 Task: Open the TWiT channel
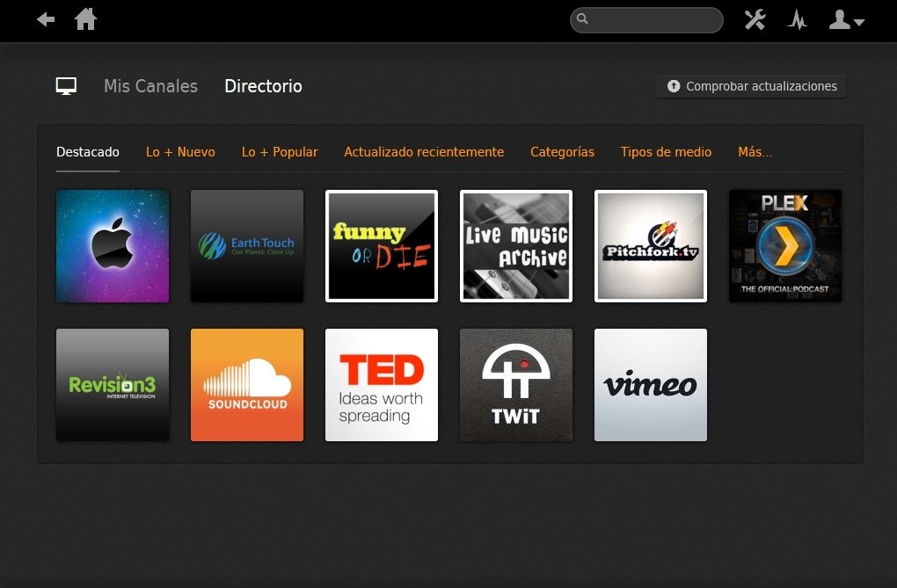(x=516, y=385)
